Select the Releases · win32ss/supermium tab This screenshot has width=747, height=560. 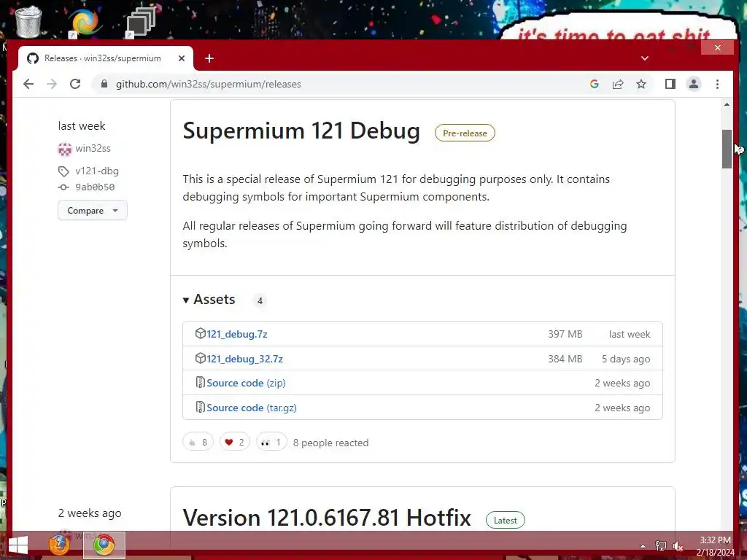click(102, 58)
